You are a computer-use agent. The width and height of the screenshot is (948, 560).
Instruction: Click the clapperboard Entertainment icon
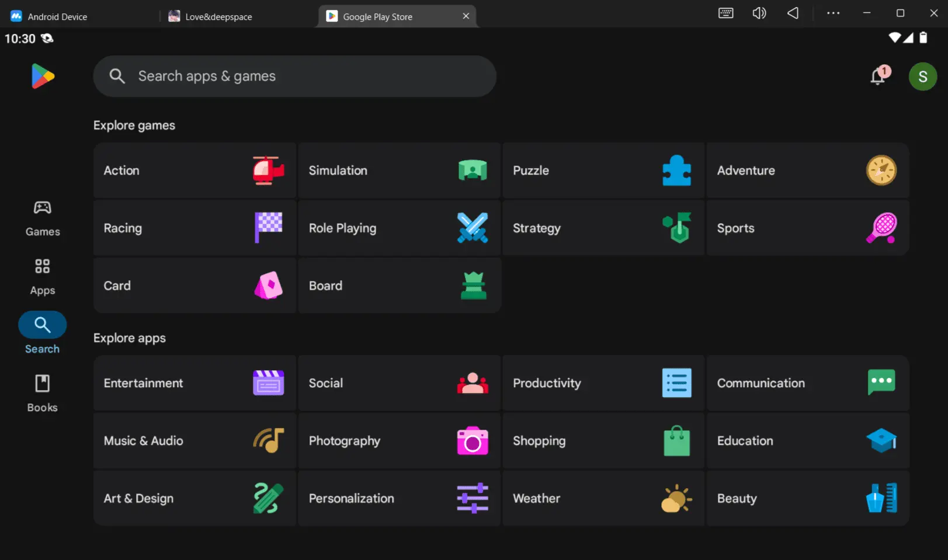(268, 383)
